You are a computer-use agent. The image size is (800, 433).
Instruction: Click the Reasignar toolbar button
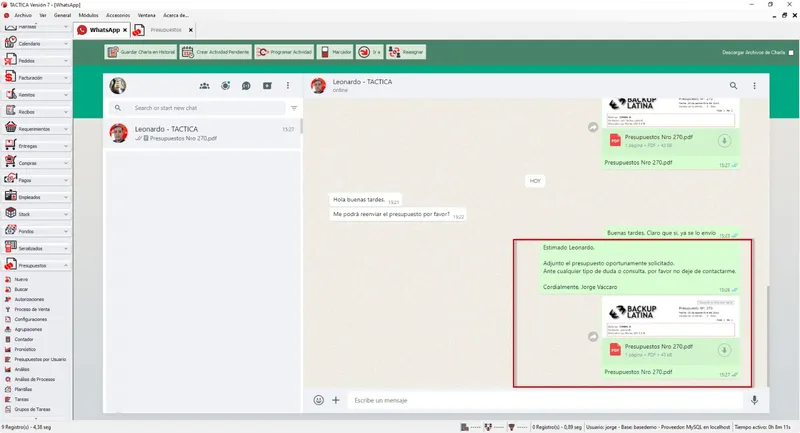[406, 52]
